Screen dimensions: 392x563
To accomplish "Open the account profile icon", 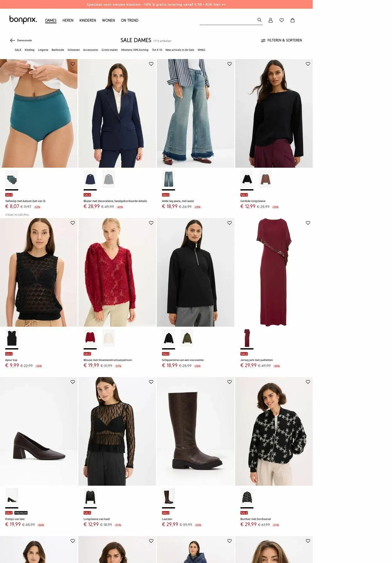I will (271, 20).
